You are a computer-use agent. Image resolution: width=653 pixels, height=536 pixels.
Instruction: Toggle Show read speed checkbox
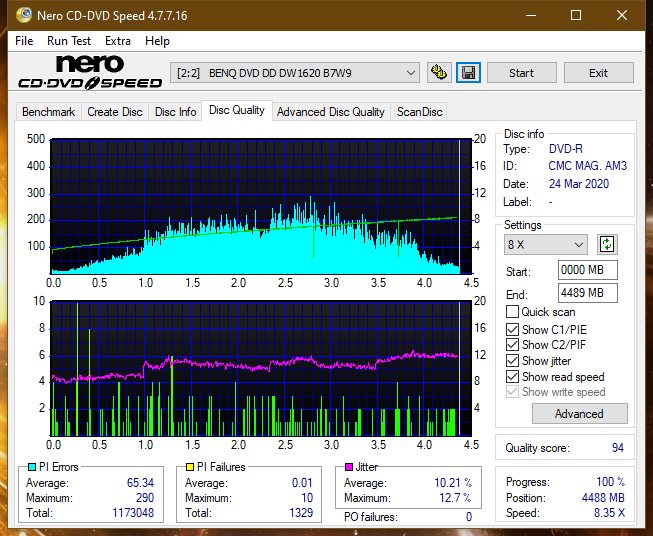pos(512,376)
